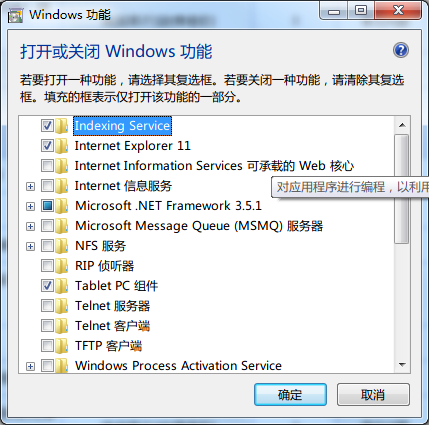The image size is (429, 425).
Task: Expand the Internet 信息服务 tree node
Action: click(x=30, y=186)
